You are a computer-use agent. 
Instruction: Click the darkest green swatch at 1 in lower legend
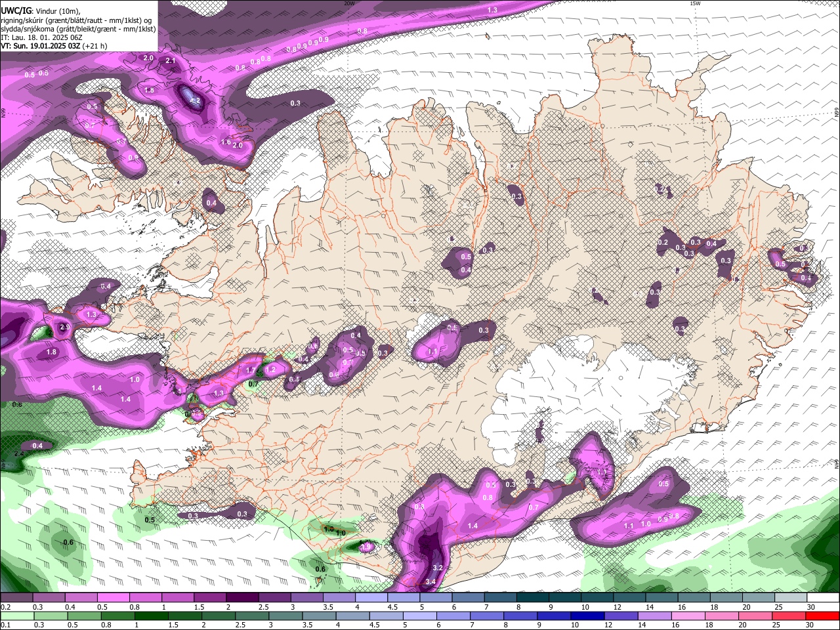(x=150, y=616)
